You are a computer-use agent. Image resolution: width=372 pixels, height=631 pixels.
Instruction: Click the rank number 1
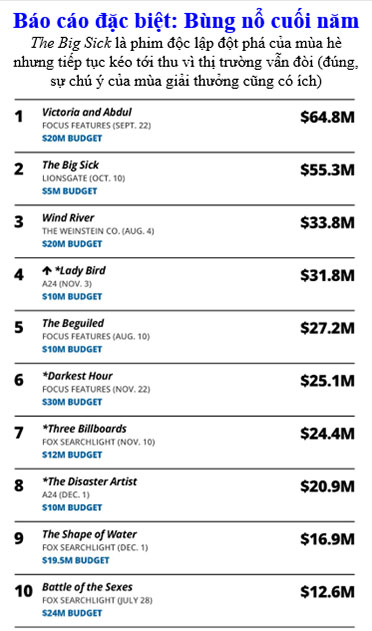pos(19,117)
